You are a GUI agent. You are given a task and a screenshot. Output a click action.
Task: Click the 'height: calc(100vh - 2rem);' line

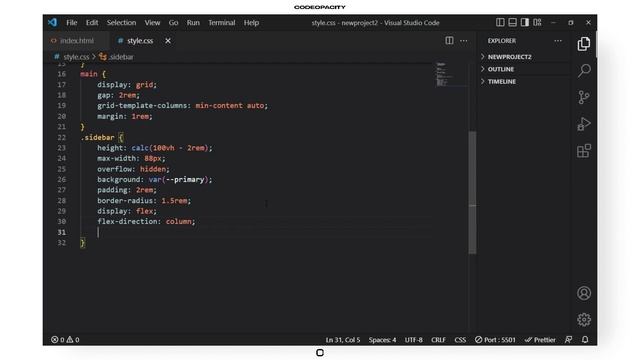(155, 148)
